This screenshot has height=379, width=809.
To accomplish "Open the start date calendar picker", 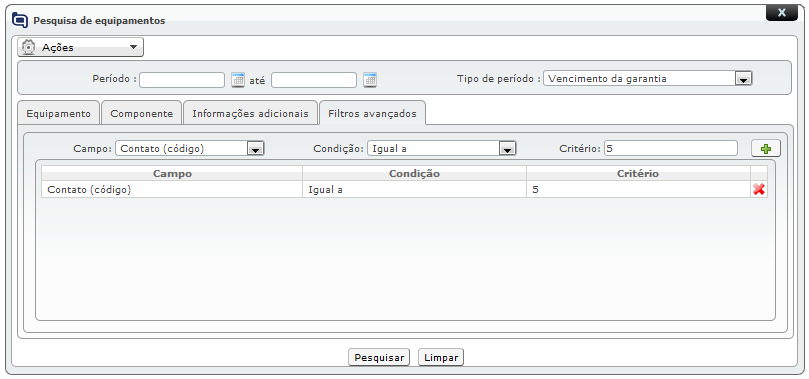I will pyautogui.click(x=237, y=80).
